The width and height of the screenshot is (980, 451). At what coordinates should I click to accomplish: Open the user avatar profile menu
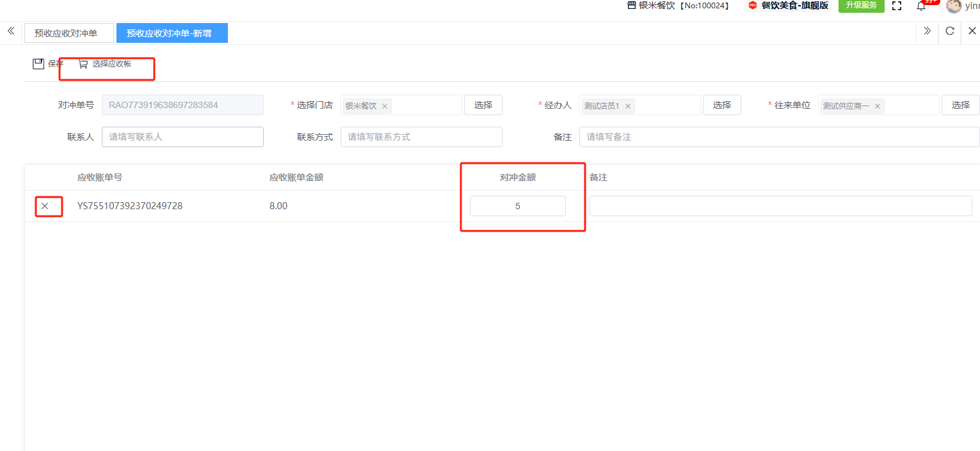pos(954,6)
